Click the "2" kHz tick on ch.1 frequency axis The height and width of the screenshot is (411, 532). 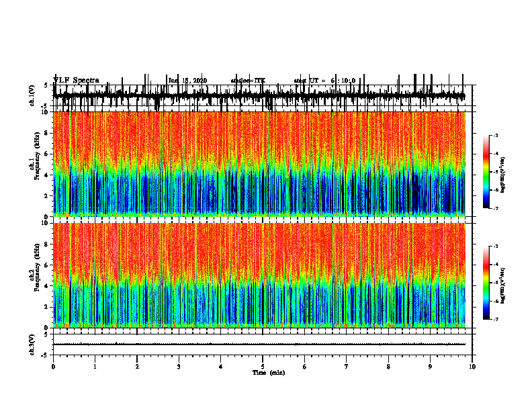47,195
